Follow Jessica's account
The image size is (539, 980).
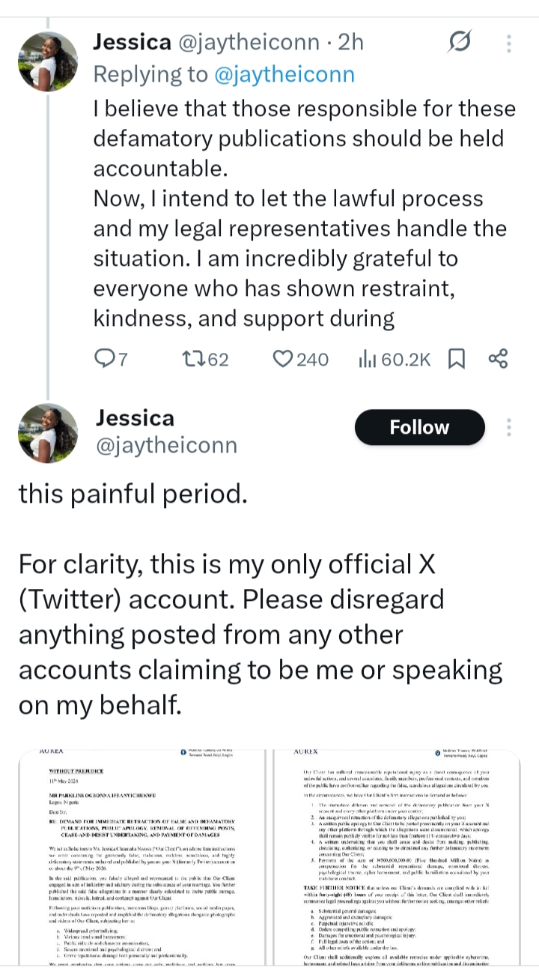[x=419, y=427]
